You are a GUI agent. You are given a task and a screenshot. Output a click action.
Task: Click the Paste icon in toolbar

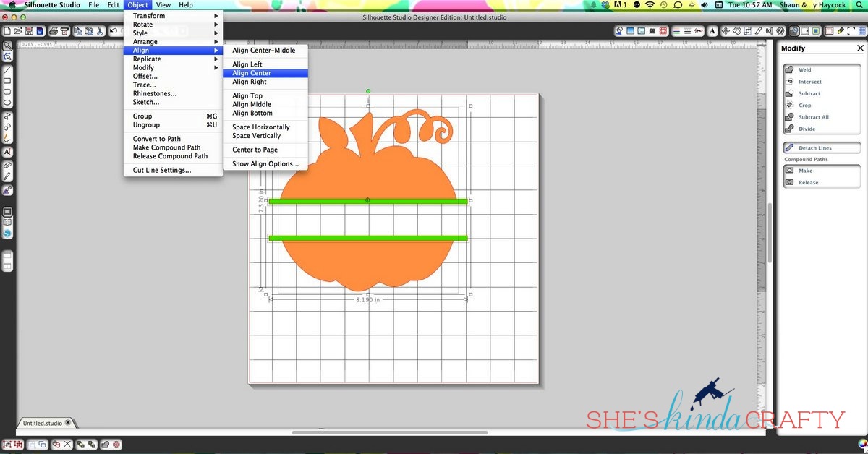(89, 31)
